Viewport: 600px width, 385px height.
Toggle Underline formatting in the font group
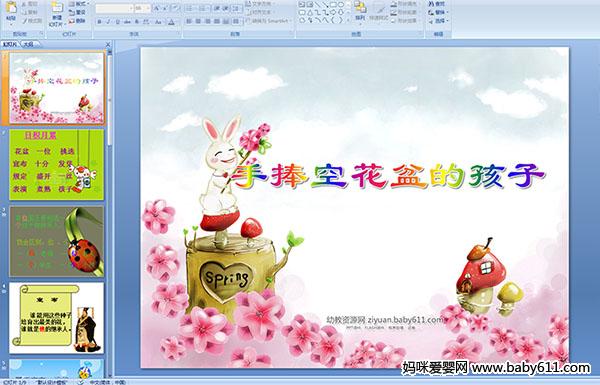(117, 22)
